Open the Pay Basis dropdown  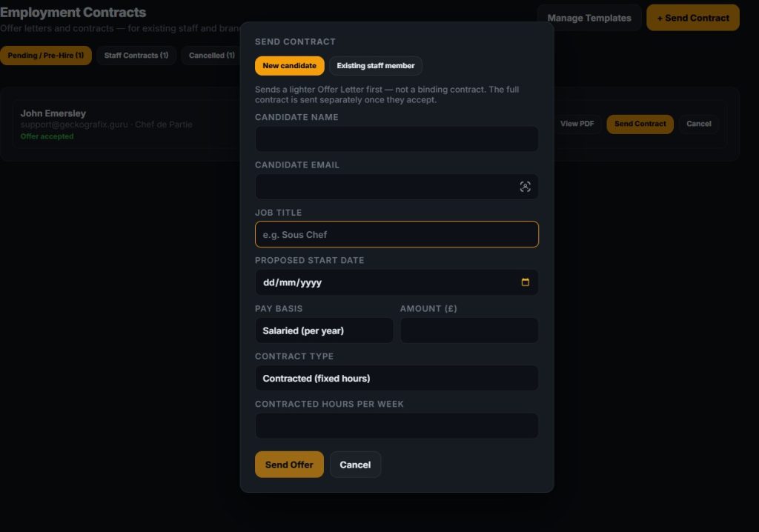pos(325,330)
